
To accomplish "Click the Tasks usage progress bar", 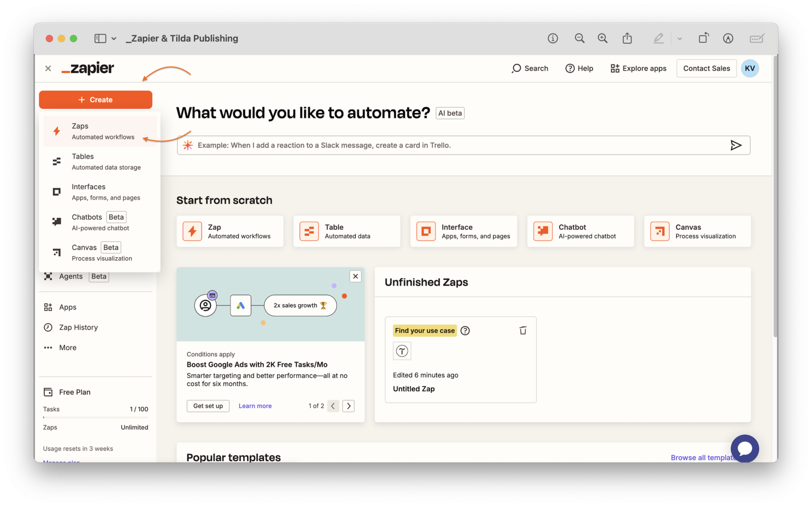I will (96, 417).
